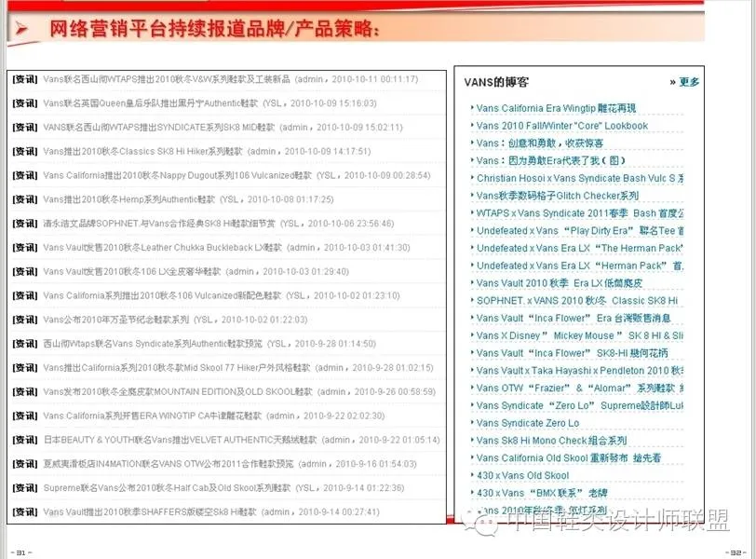Open Vans 2010秋冬Classics SK8 Hi Hiker article

(x=142, y=152)
